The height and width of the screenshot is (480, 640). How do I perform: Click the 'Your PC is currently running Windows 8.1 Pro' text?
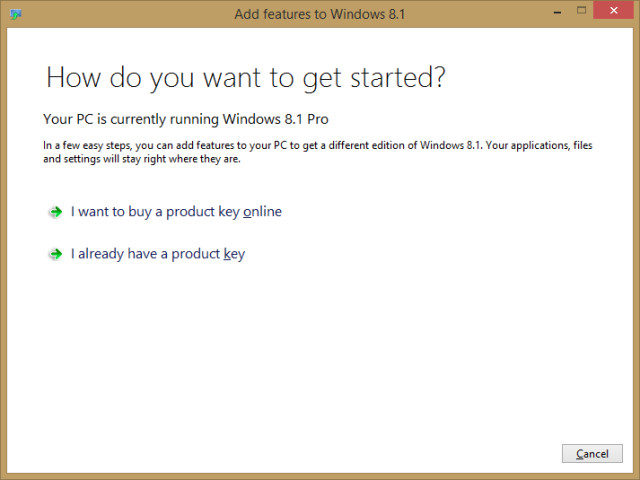click(x=186, y=119)
